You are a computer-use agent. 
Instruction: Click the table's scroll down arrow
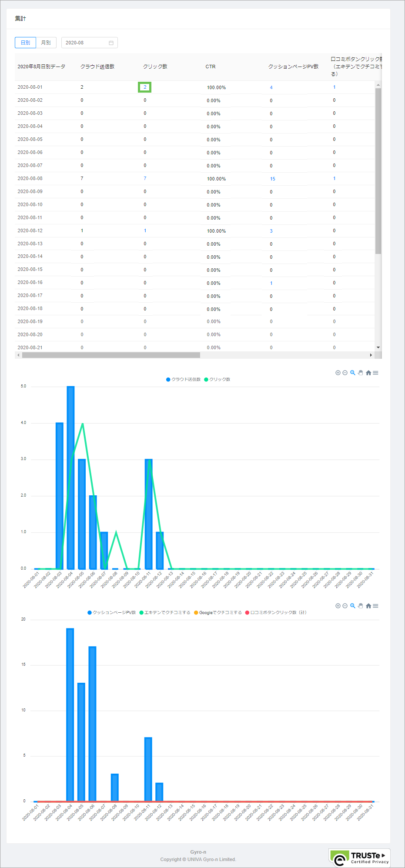pyautogui.click(x=378, y=347)
